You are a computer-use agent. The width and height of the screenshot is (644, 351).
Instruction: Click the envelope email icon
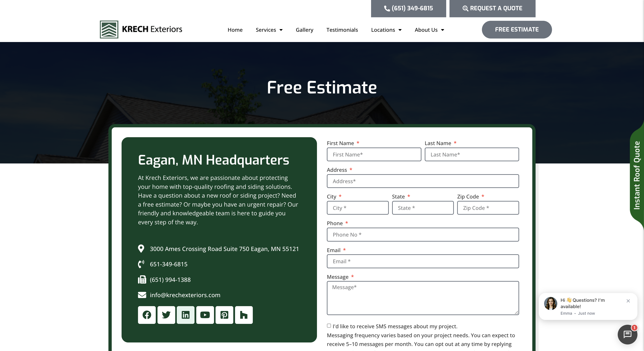tap(142, 295)
